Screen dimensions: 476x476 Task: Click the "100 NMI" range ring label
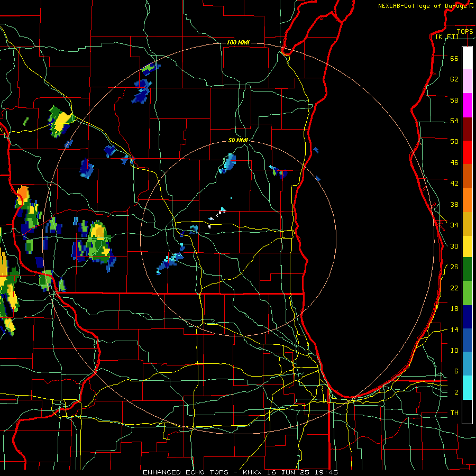click(x=239, y=42)
